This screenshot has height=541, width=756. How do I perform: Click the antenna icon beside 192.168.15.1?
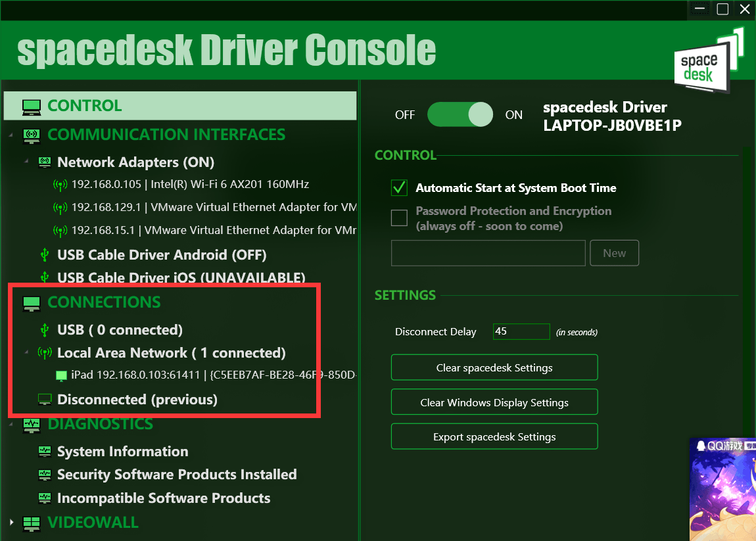(x=60, y=231)
